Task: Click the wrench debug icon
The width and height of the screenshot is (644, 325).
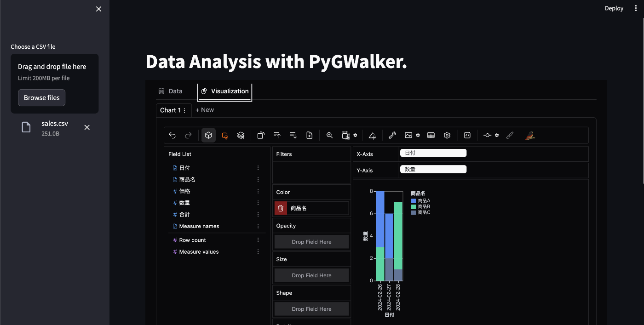Action: (x=392, y=135)
